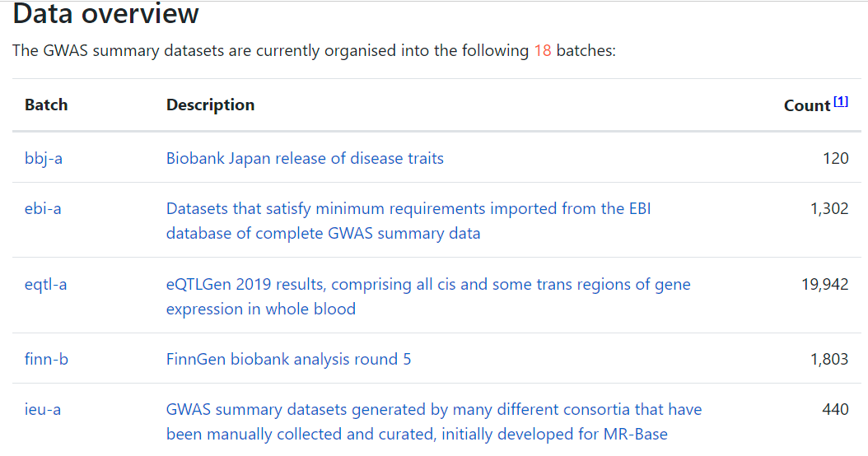The height and width of the screenshot is (456, 868).
Task: Open the eqtl-a batch link
Action: click(x=46, y=284)
